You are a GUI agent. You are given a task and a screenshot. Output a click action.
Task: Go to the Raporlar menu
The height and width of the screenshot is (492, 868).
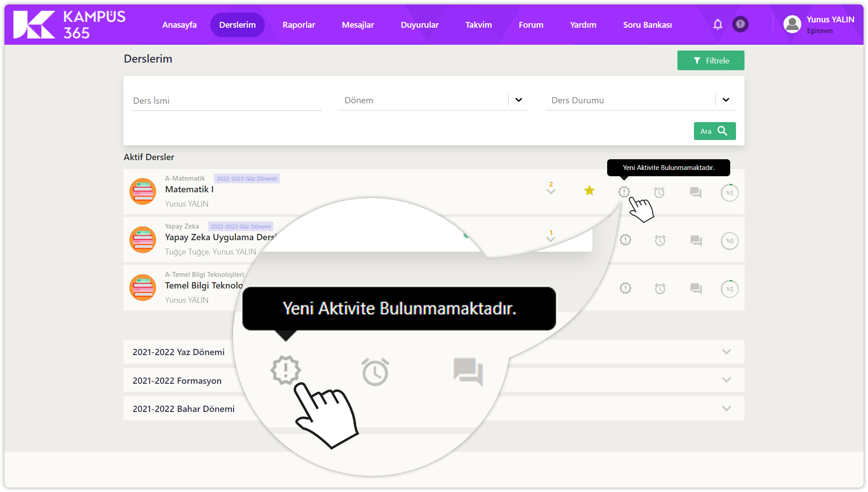tap(298, 25)
